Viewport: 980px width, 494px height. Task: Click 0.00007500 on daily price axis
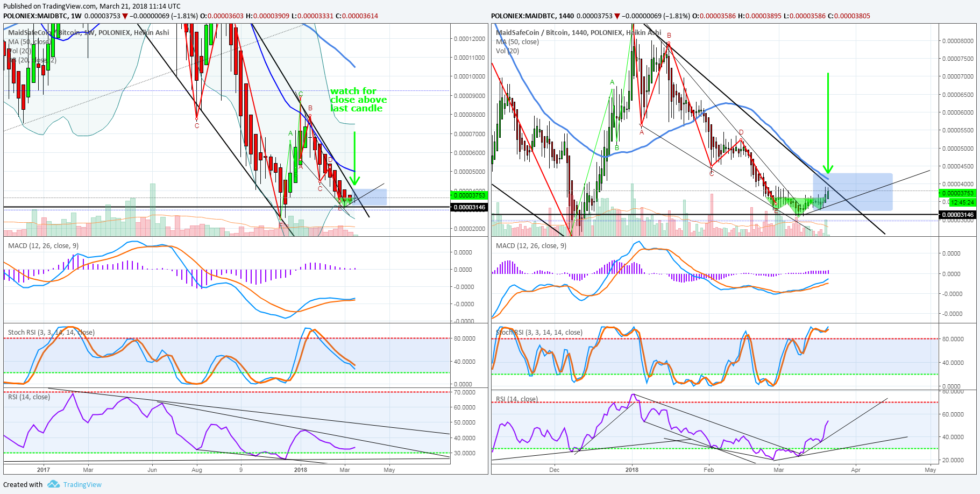coord(958,59)
